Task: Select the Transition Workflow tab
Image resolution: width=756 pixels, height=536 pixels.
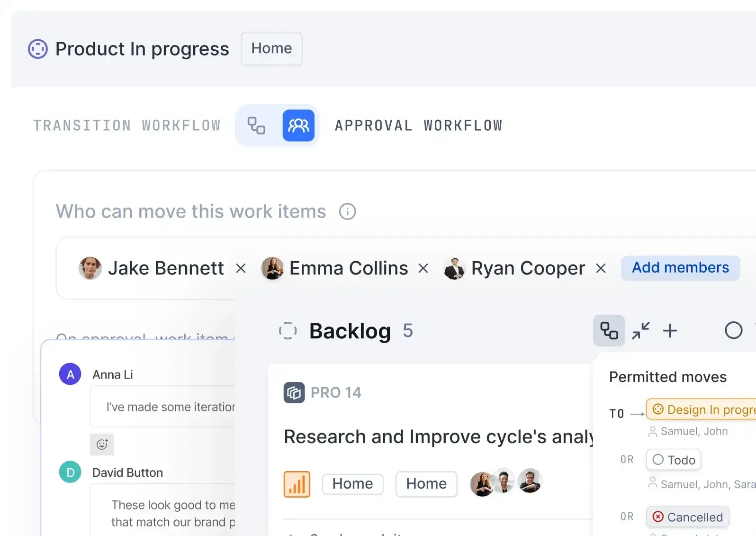Action: coord(127,125)
